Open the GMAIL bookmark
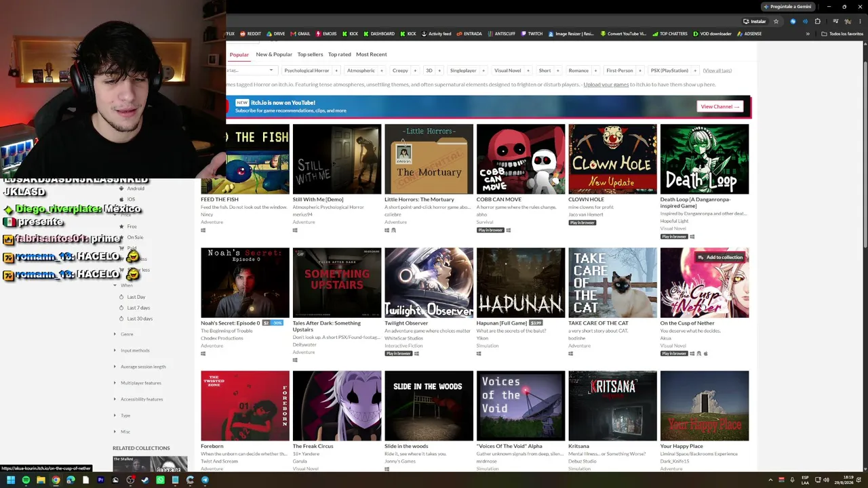Image resolution: width=868 pixels, height=488 pixels. pyautogui.click(x=300, y=34)
